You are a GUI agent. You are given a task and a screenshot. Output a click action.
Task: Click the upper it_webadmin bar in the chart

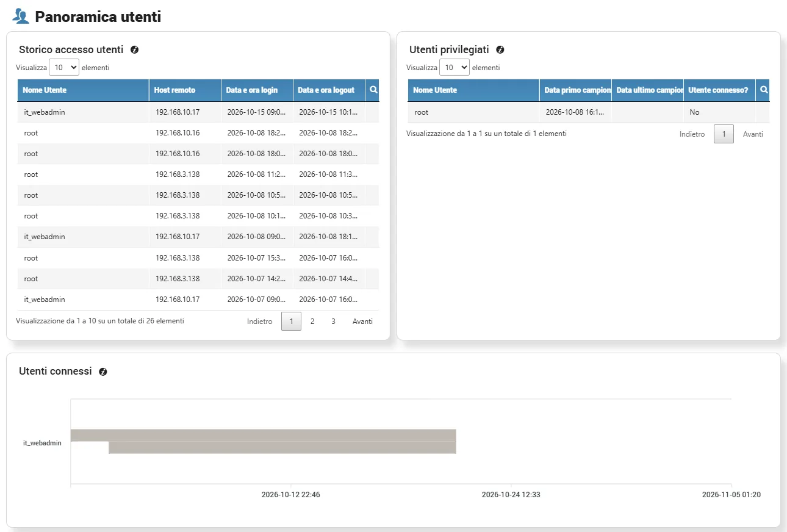point(264,435)
